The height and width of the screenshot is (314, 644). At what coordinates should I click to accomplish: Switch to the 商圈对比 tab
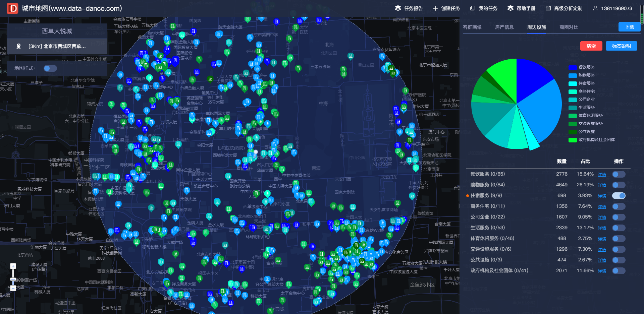tap(569, 27)
